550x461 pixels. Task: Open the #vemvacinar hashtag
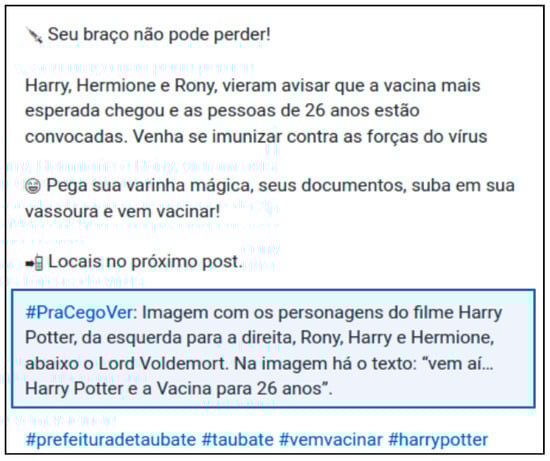tap(331, 440)
